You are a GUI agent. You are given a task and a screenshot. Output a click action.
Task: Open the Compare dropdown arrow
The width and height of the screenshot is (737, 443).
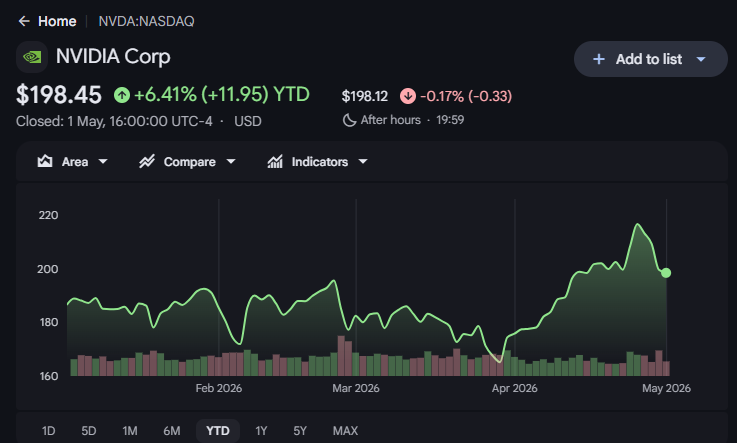(231, 162)
